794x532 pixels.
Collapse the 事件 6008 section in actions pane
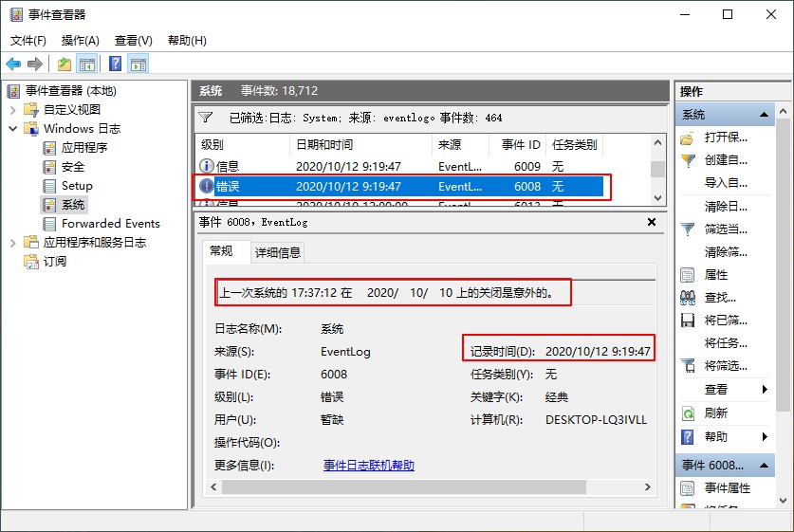click(x=765, y=466)
